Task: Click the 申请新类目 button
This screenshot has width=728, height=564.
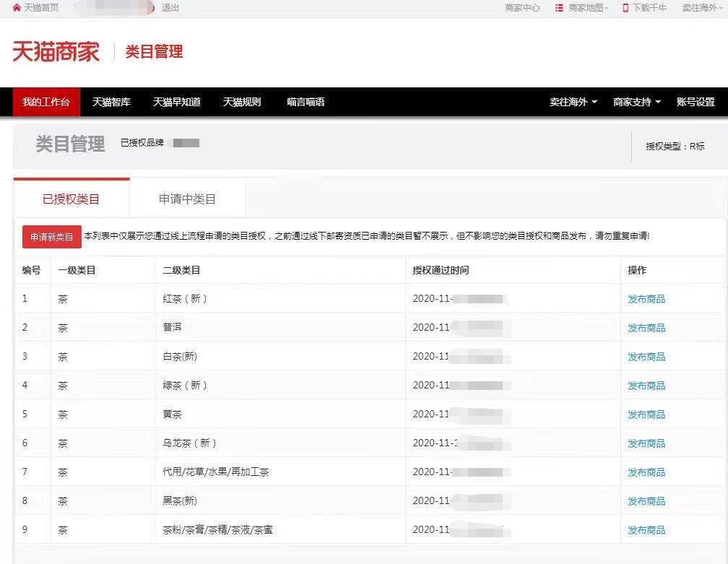Action: [52, 237]
